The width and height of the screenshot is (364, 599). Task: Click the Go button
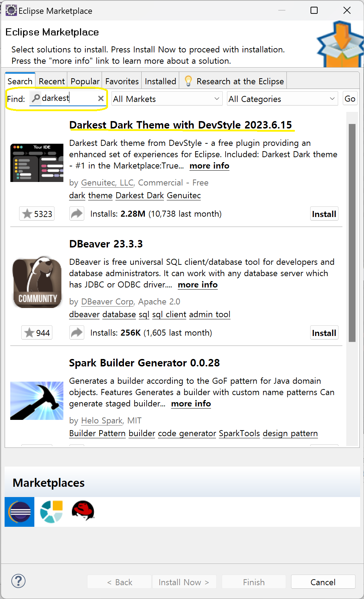pos(350,99)
